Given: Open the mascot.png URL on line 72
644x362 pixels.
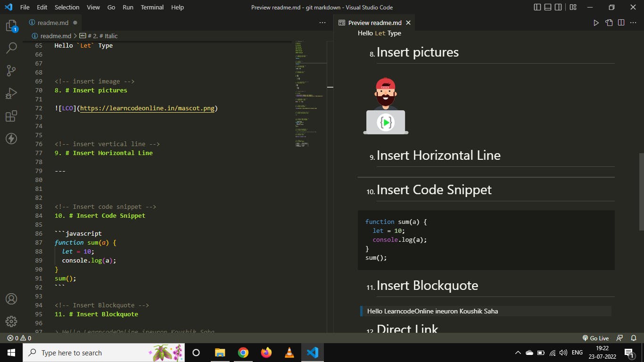Looking at the screenshot, I should (x=147, y=108).
